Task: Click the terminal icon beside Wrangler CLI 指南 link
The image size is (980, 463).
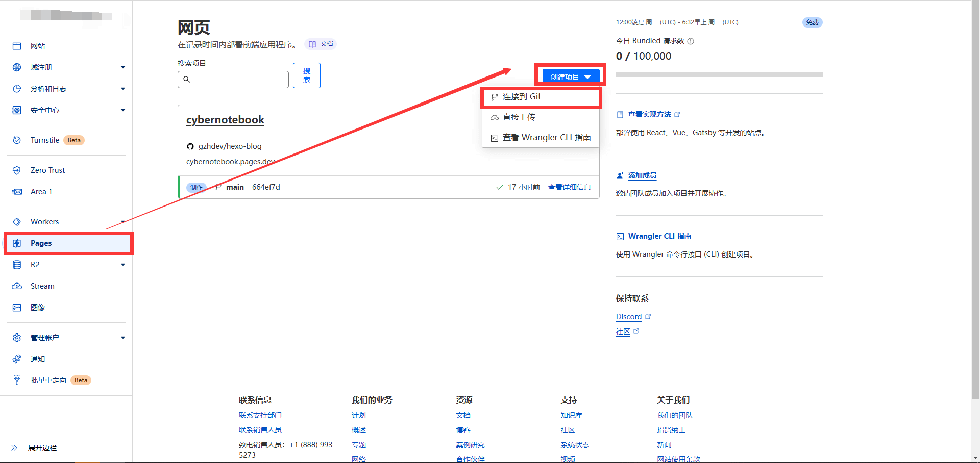Action: pos(620,237)
